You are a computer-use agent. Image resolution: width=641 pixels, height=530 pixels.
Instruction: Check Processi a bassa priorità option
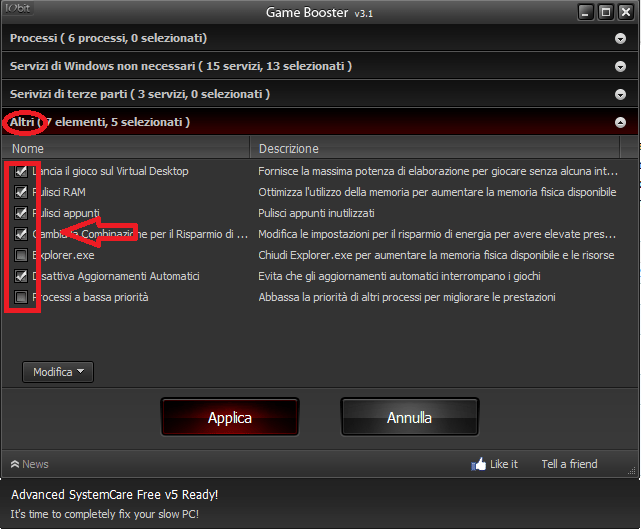21,297
